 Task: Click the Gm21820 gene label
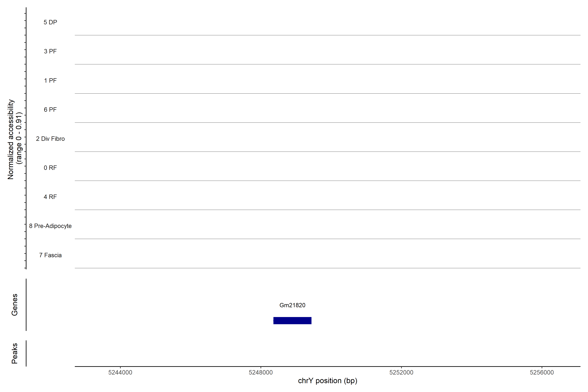pos(292,305)
